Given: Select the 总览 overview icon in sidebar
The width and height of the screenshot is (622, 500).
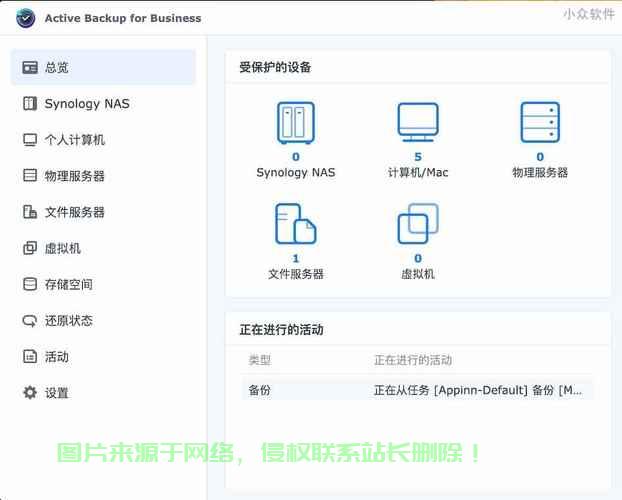Looking at the screenshot, I should [x=30, y=67].
